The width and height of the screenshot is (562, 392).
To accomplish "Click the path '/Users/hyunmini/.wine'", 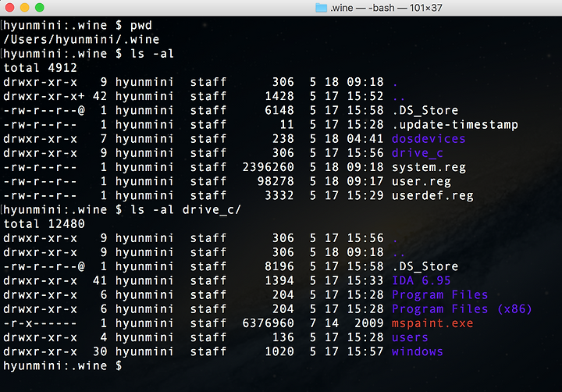I will click(81, 40).
